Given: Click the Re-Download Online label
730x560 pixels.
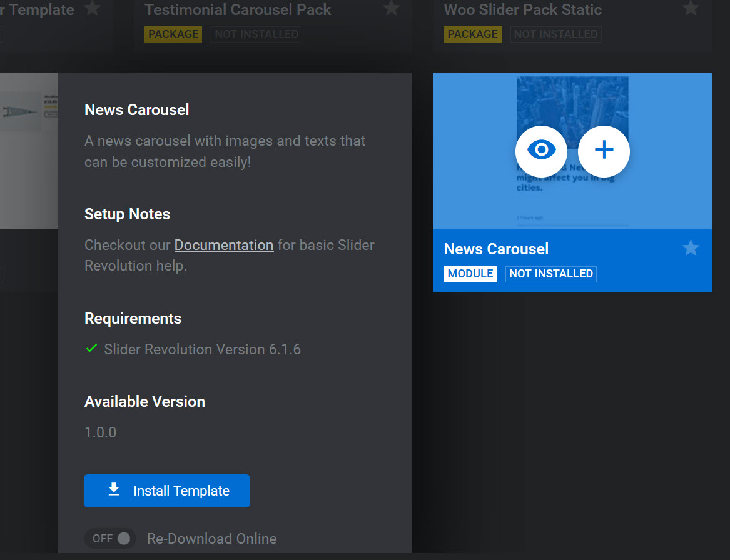Looking at the screenshot, I should 212,539.
